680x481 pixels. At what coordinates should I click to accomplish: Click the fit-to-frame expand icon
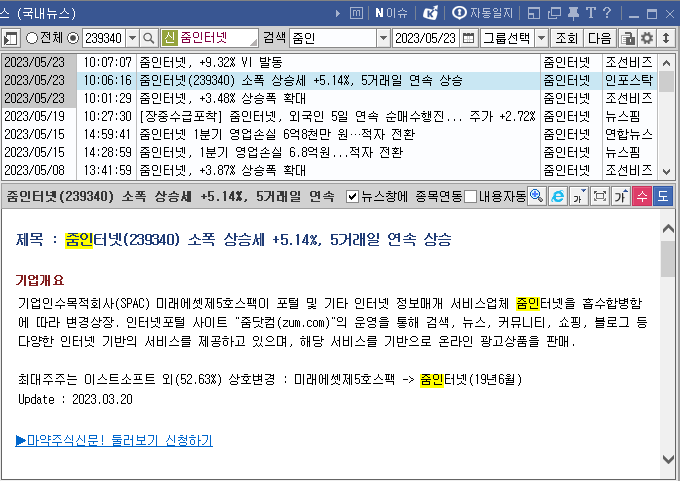point(600,196)
